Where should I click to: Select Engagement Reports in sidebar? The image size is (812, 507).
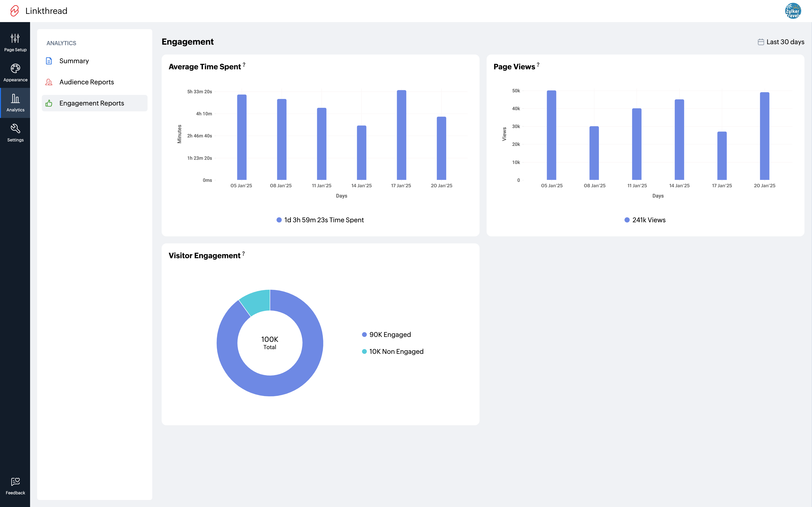click(x=92, y=103)
